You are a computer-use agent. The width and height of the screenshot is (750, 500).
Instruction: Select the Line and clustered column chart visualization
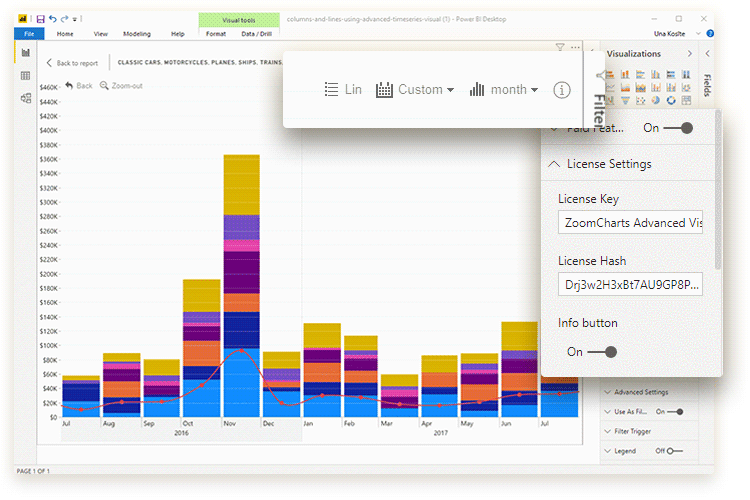[671, 88]
